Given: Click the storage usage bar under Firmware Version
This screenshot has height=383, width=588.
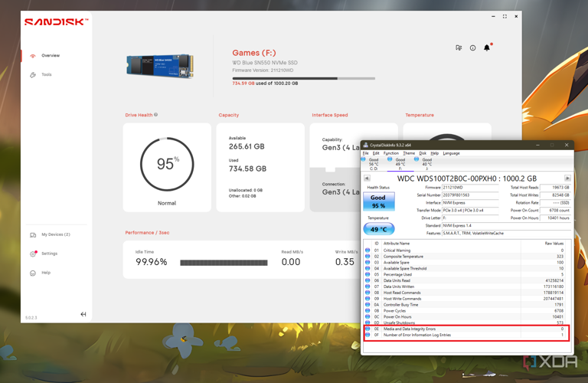Looking at the screenshot, I should click(303, 78).
